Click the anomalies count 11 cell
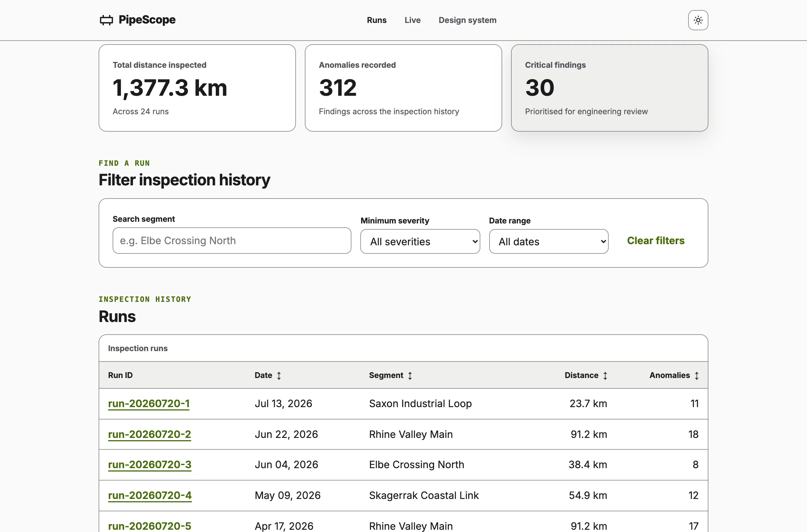The height and width of the screenshot is (532, 807). click(694, 403)
